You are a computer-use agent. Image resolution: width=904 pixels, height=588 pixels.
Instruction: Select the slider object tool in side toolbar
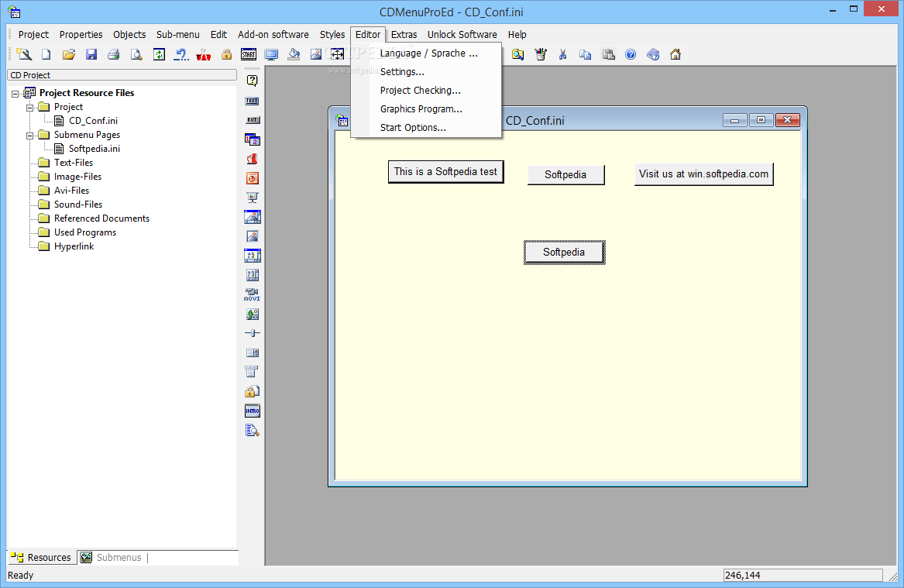tap(252, 333)
